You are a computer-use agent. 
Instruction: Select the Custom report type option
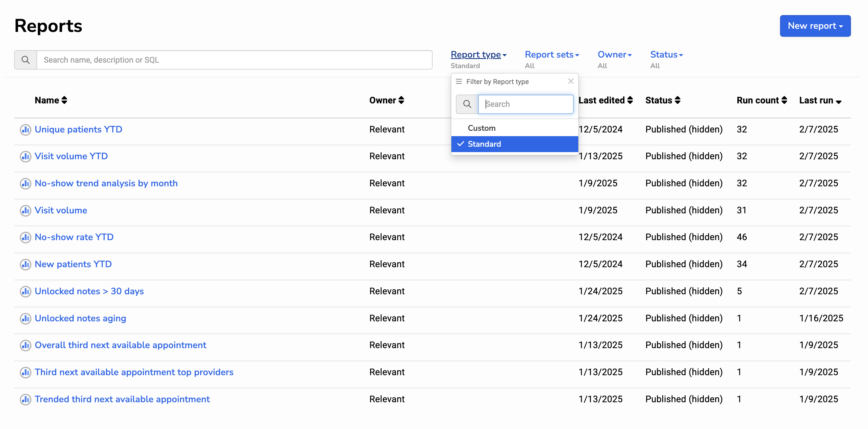pos(482,128)
